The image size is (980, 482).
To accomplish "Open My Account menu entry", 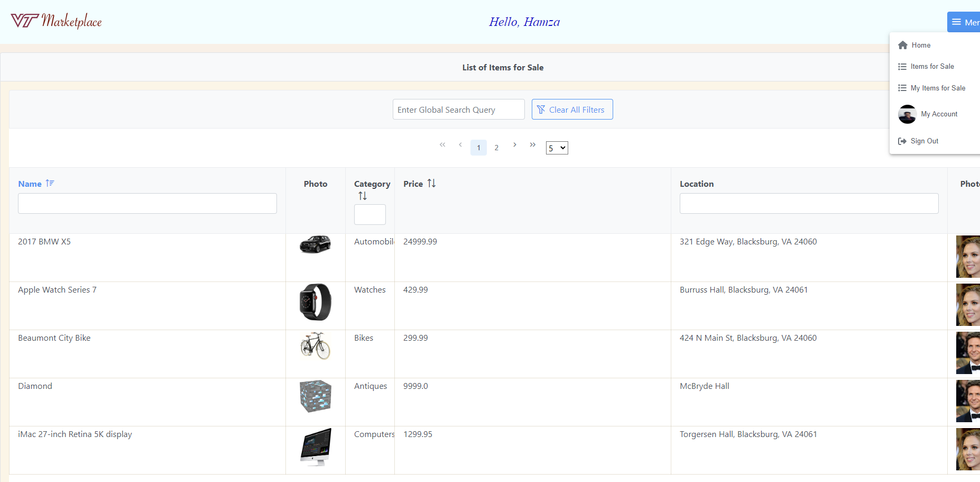I will point(935,114).
